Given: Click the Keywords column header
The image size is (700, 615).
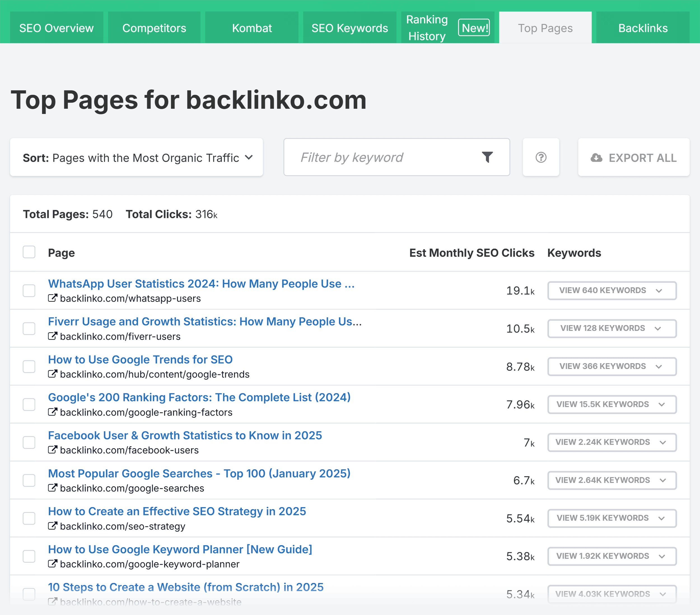Looking at the screenshot, I should [x=574, y=253].
